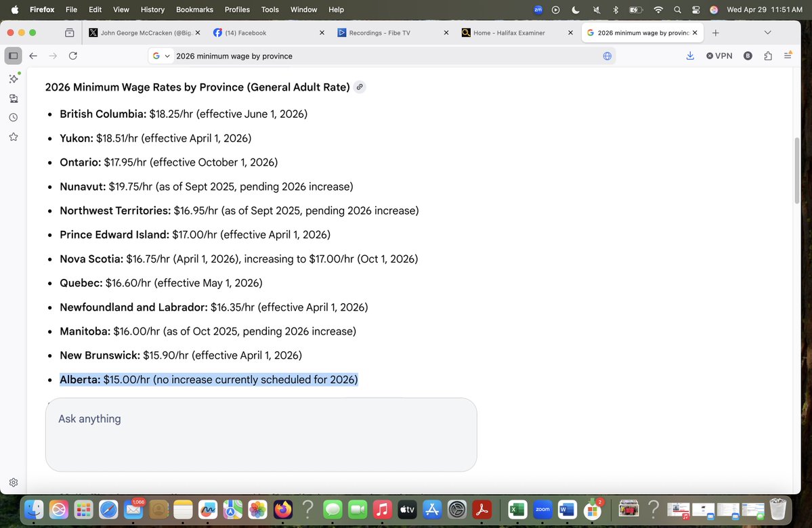This screenshot has height=528, width=812.
Task: Open the Firefox application menu
Action: (788, 56)
